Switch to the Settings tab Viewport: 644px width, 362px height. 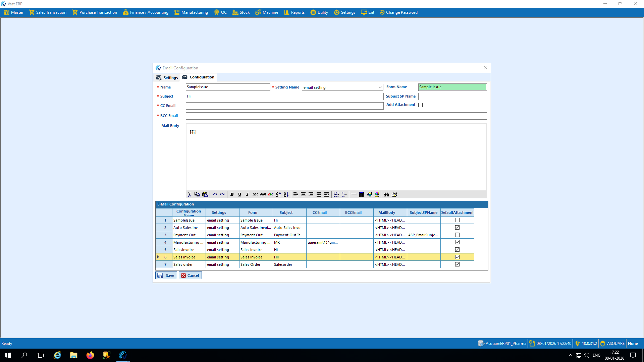click(167, 78)
